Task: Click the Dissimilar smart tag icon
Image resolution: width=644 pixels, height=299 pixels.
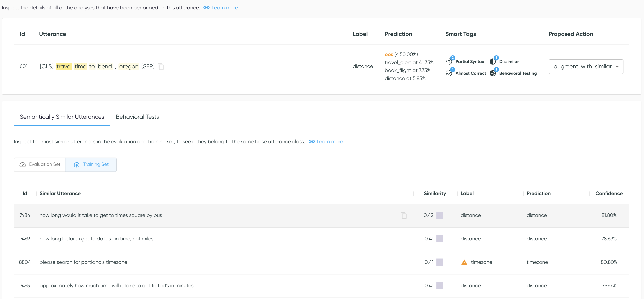Action: [493, 61]
